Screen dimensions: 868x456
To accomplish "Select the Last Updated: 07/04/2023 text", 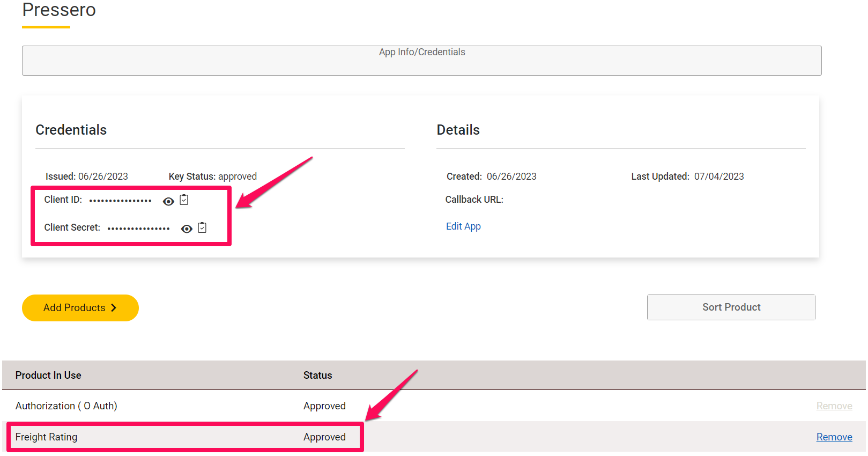I will [x=688, y=176].
